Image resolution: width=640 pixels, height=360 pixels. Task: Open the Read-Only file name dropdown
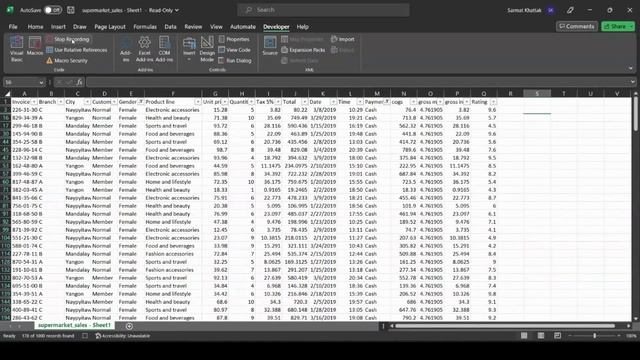click(x=177, y=10)
